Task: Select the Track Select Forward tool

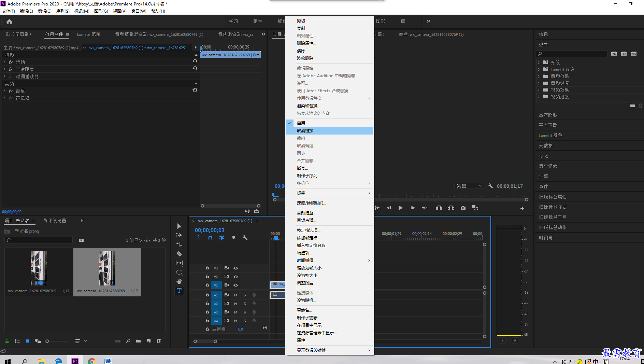Action: pyautogui.click(x=179, y=235)
